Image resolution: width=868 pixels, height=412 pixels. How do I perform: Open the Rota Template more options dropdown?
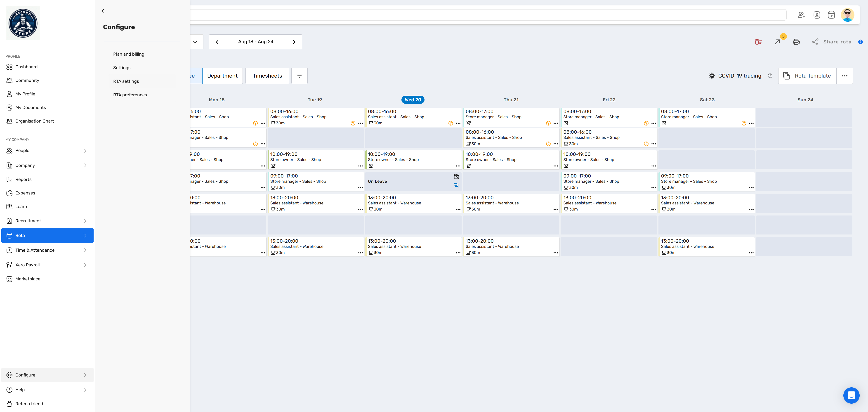[844, 76]
